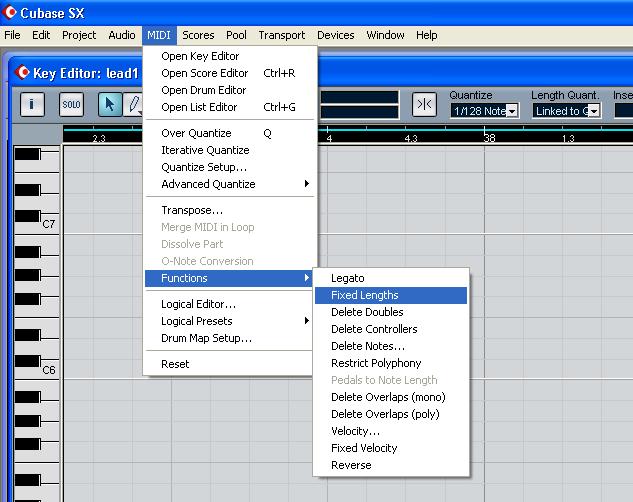Choose Open Score Editor

(x=229, y=73)
